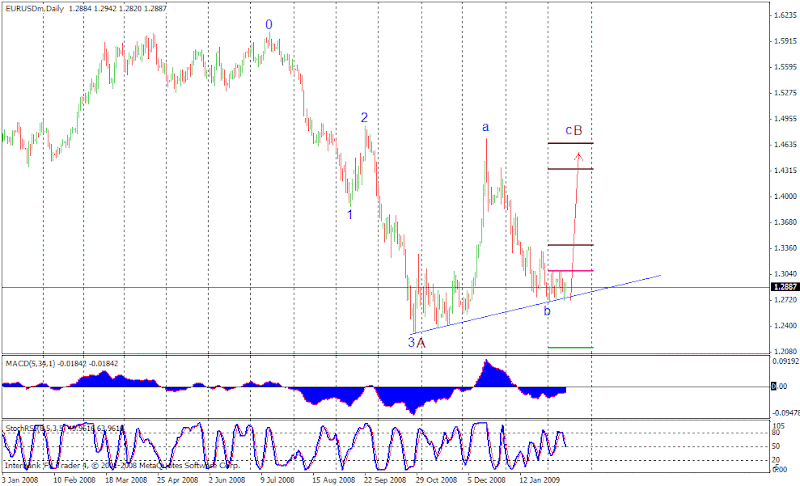Select the green horizontal line at the bottom
Screen dimensions: 800x486
(x=570, y=348)
